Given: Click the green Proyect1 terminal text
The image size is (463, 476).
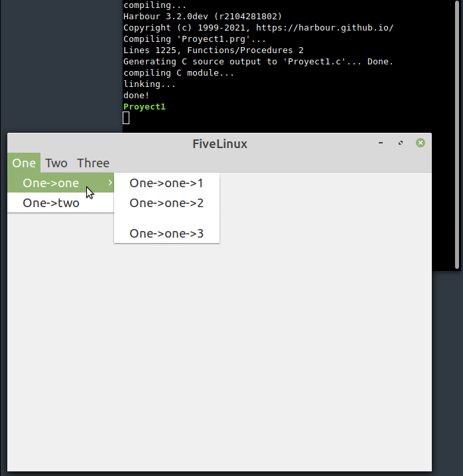Looking at the screenshot, I should tap(145, 107).
